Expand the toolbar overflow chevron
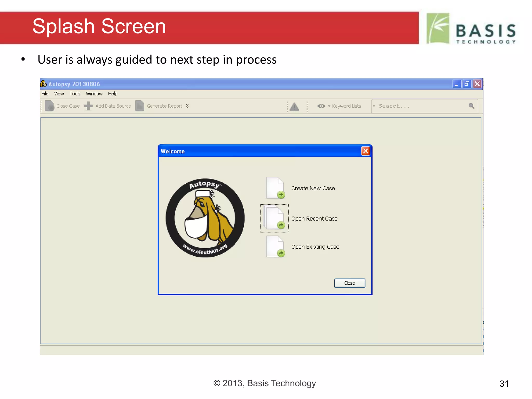532x399 pixels. coord(187,106)
